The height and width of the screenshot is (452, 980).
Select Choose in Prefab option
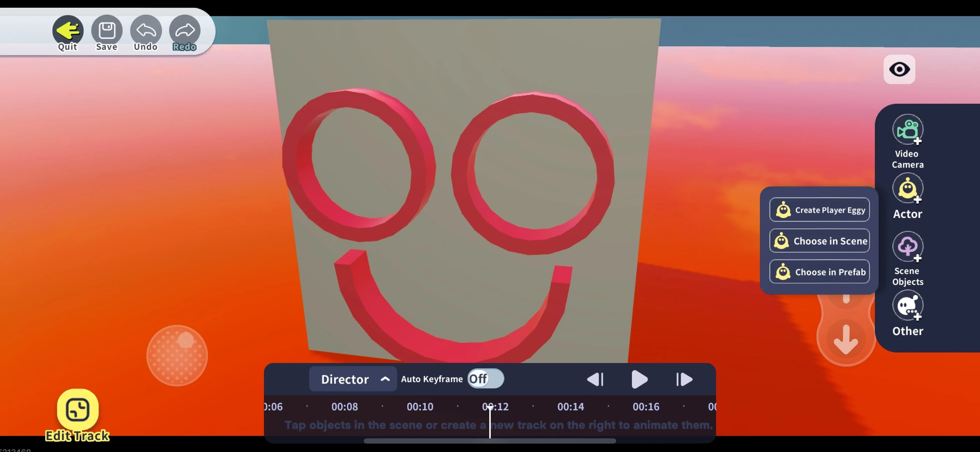point(819,272)
